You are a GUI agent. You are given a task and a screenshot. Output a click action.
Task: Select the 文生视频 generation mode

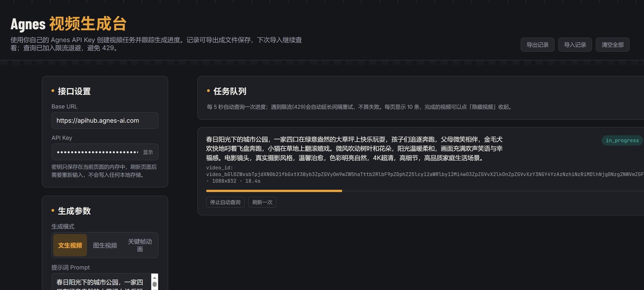[70, 245]
